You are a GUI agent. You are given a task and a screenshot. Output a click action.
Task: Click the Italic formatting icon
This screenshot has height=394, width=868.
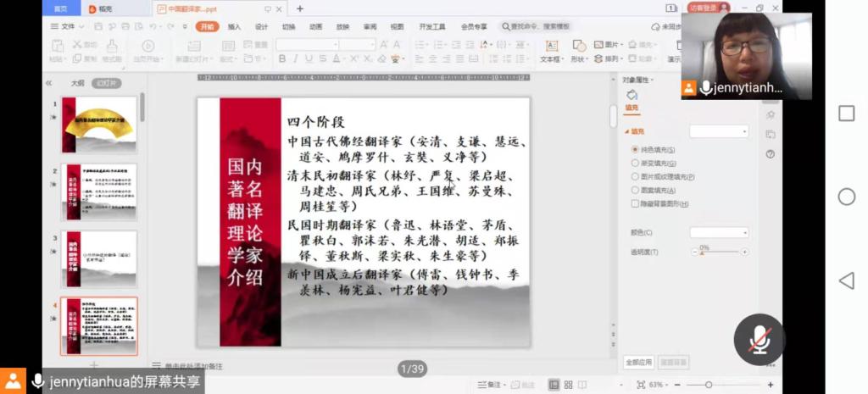point(296,58)
